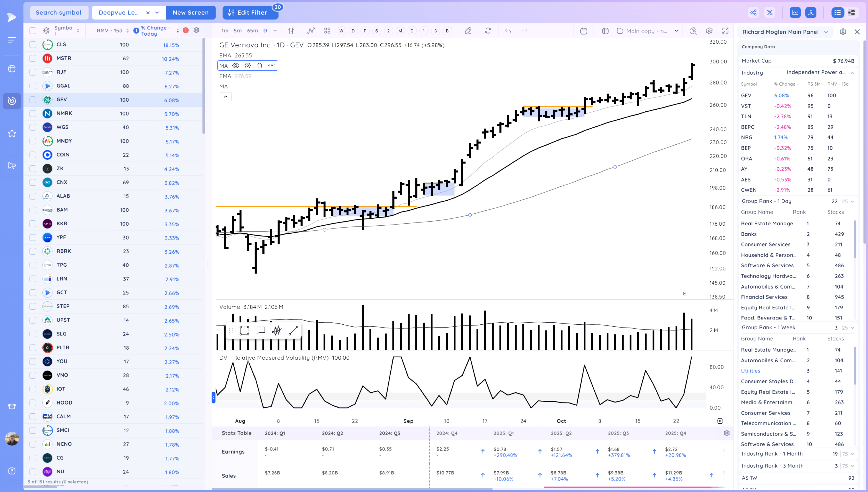The image size is (868, 492).
Task: Click the share icon in top bar
Action: [753, 13]
